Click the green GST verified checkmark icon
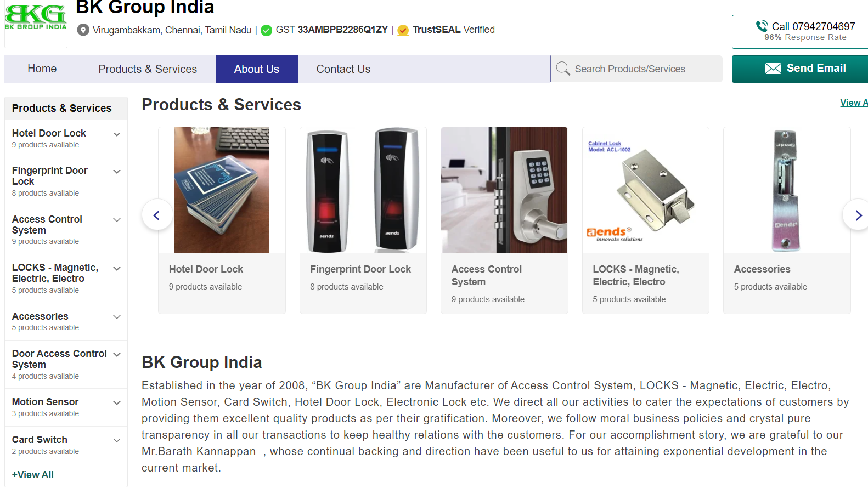 pos(266,30)
